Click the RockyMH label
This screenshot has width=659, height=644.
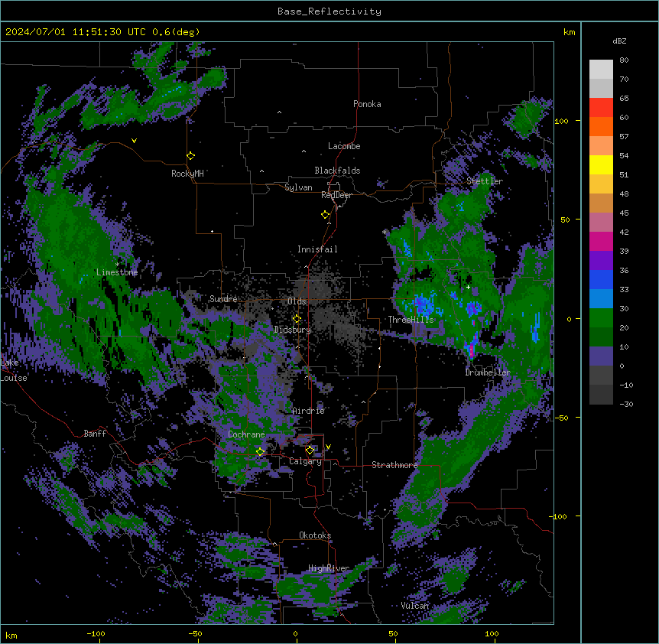click(x=187, y=174)
